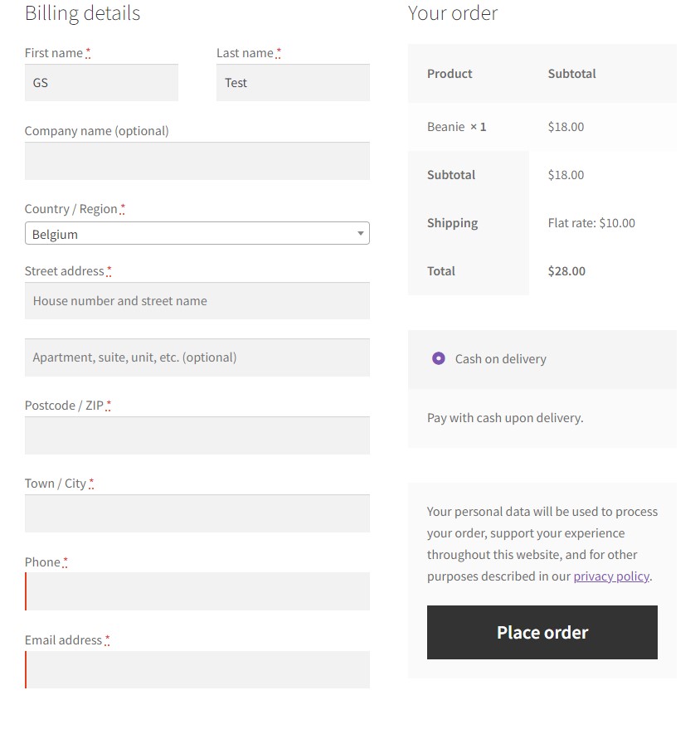Select the Cash on delivery payment option

(x=438, y=358)
